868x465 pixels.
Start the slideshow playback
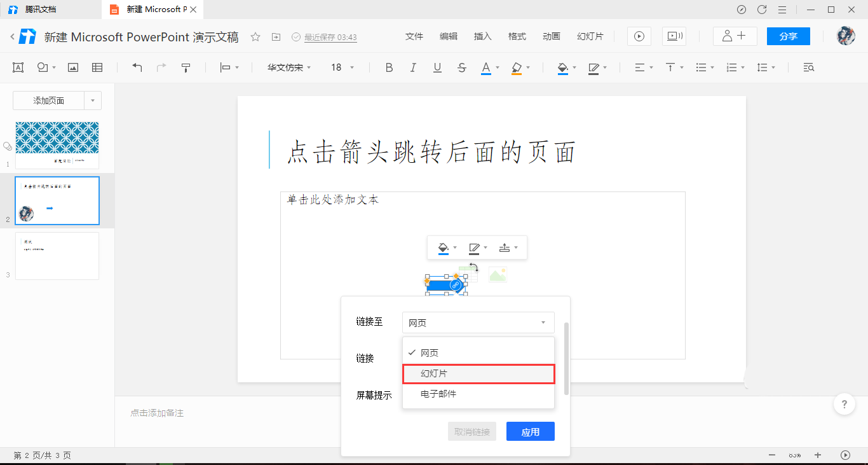point(638,36)
